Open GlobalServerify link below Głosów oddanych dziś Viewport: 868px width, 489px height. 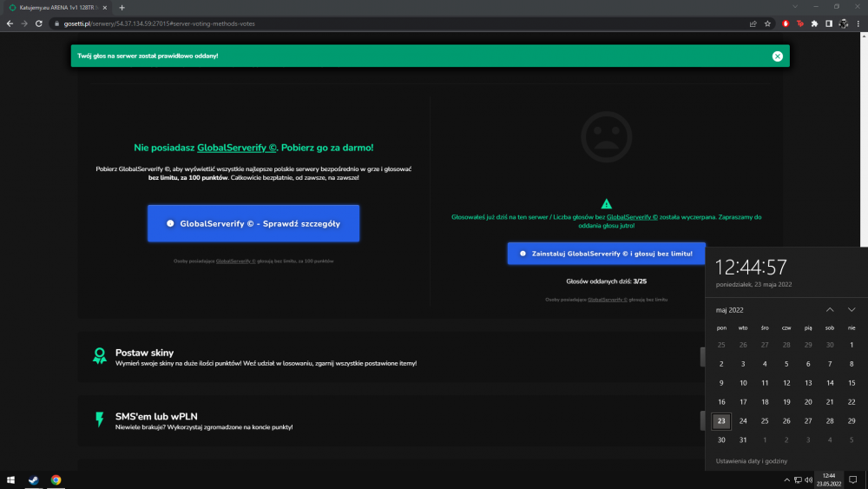point(608,300)
